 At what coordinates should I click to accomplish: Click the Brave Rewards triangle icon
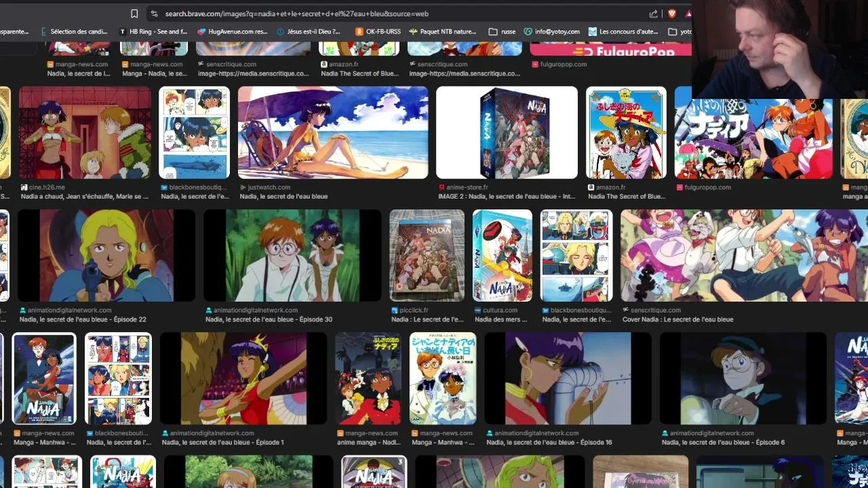(688, 14)
